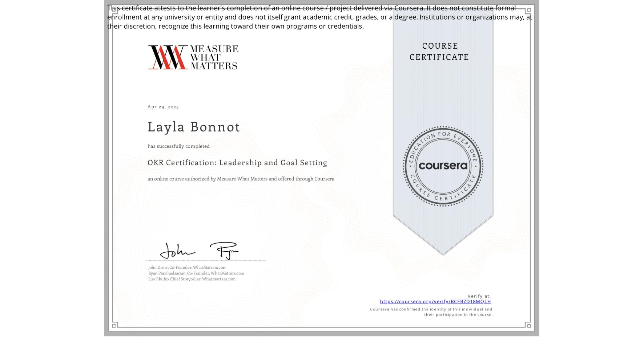Click the Lisa Shufro, Chief Storyteller credit line
Viewport: 644px width, 337px height.
click(192, 279)
